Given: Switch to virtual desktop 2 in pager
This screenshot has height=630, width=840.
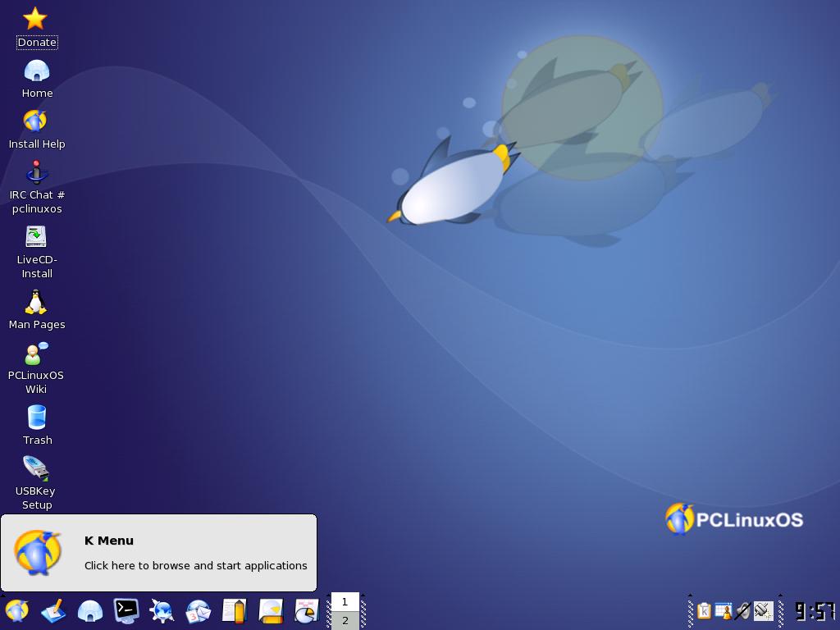Looking at the screenshot, I should click(x=345, y=620).
